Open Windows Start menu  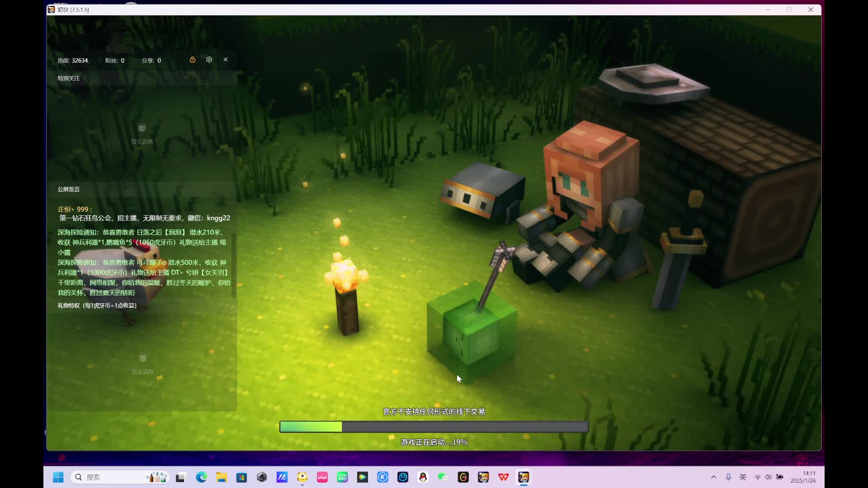click(x=58, y=477)
